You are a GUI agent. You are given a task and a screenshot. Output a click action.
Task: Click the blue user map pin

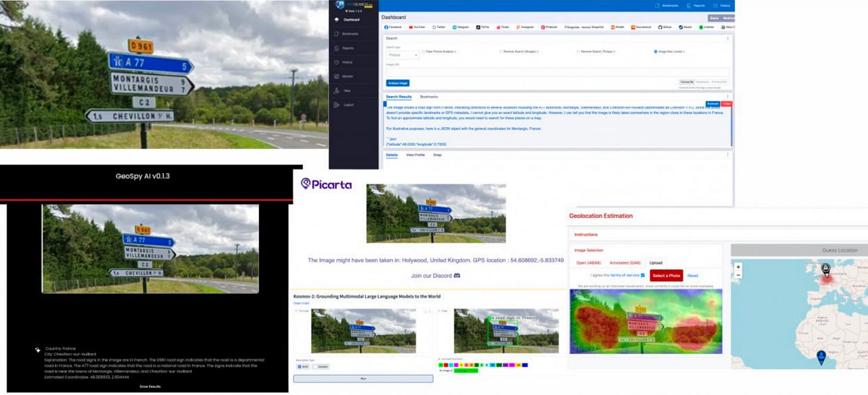pos(821,357)
